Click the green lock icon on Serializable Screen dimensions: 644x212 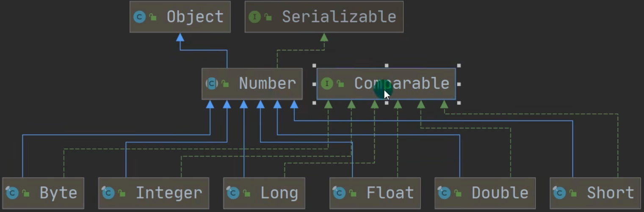pos(268,17)
